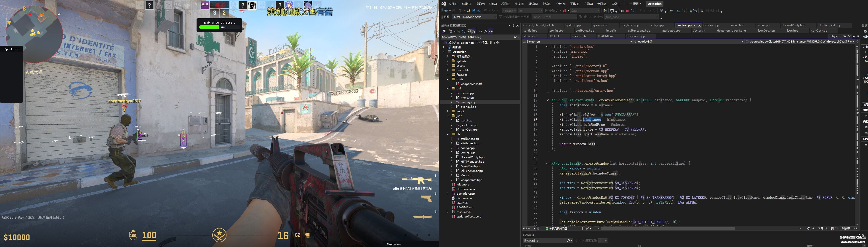Toggle Preview Selected Items in Solution Explorer
Viewport: 868px width, 247px height.
[x=491, y=31]
